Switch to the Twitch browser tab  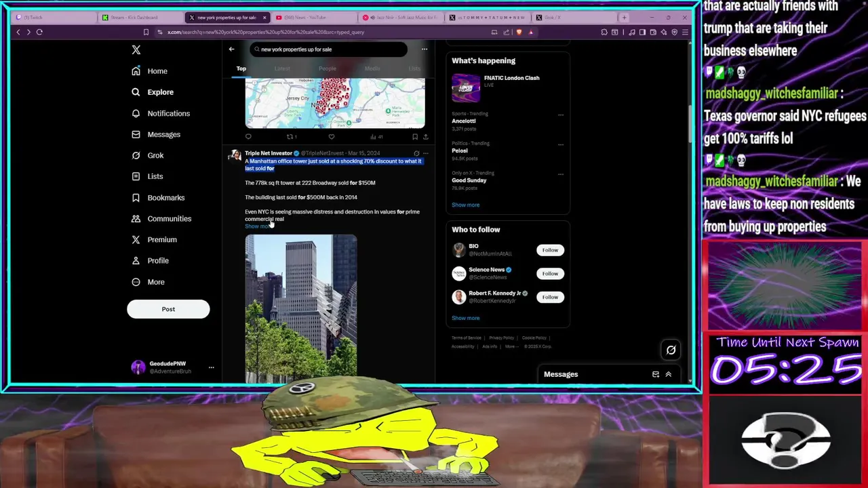(x=54, y=18)
